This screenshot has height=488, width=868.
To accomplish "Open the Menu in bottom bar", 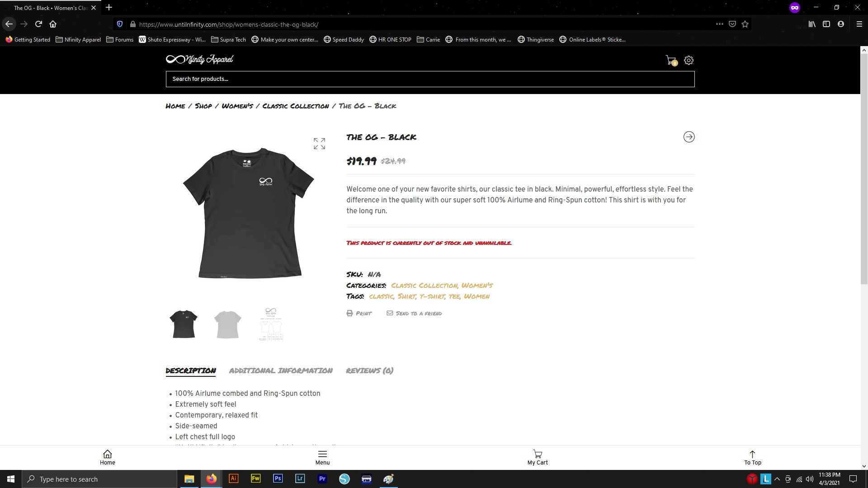I will 322,457.
